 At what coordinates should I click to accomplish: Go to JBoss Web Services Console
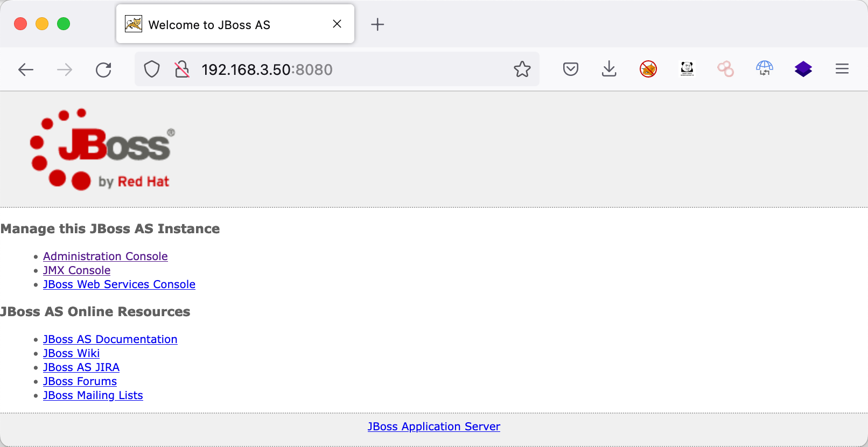119,284
